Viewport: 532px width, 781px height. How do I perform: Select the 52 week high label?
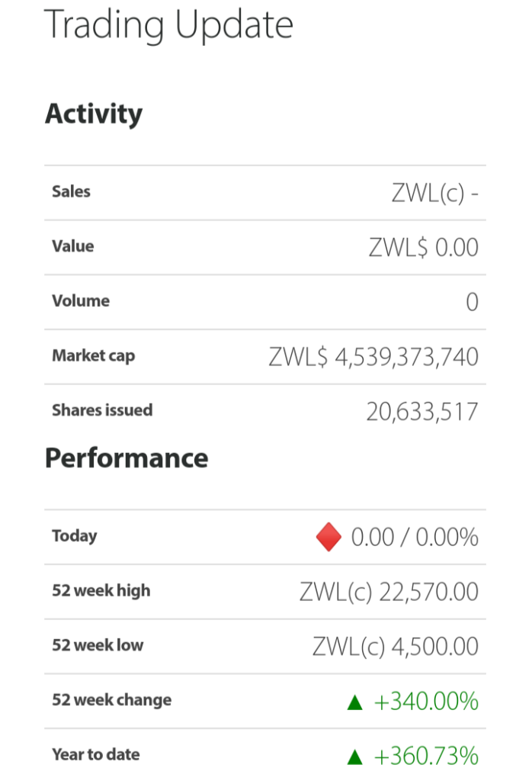point(101,591)
